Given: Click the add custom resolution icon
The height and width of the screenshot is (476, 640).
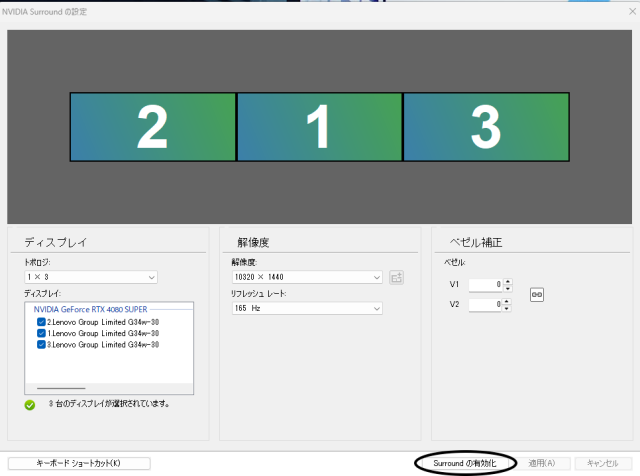Looking at the screenshot, I should pos(396,277).
